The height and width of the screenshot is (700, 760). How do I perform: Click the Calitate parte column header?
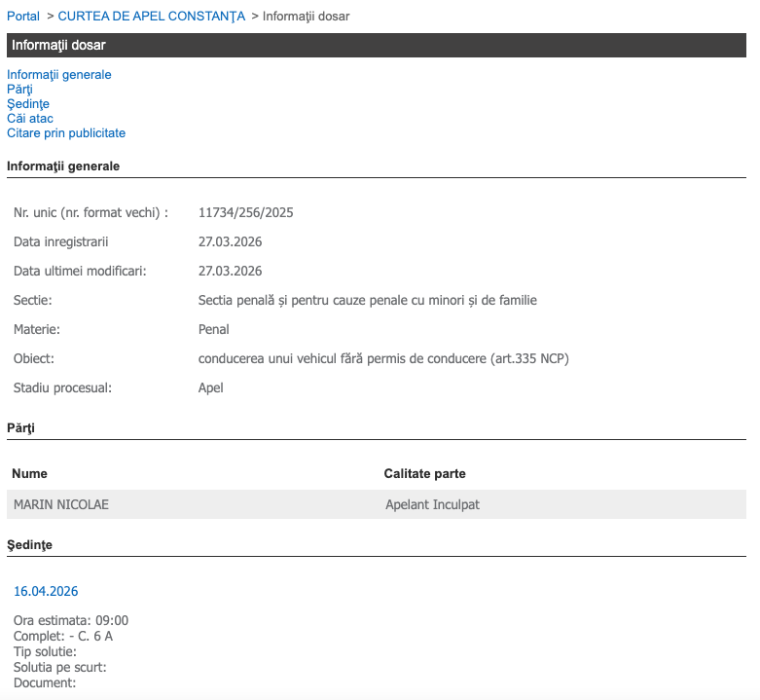coord(424,474)
